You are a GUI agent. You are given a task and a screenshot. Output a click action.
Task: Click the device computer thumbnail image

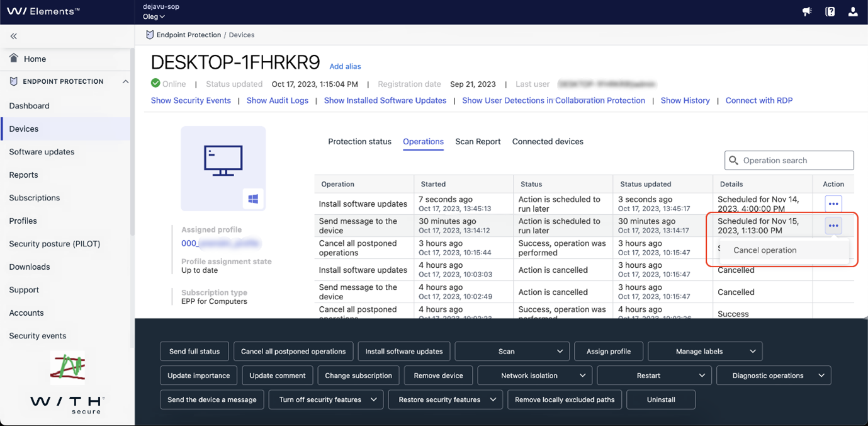[x=223, y=168]
